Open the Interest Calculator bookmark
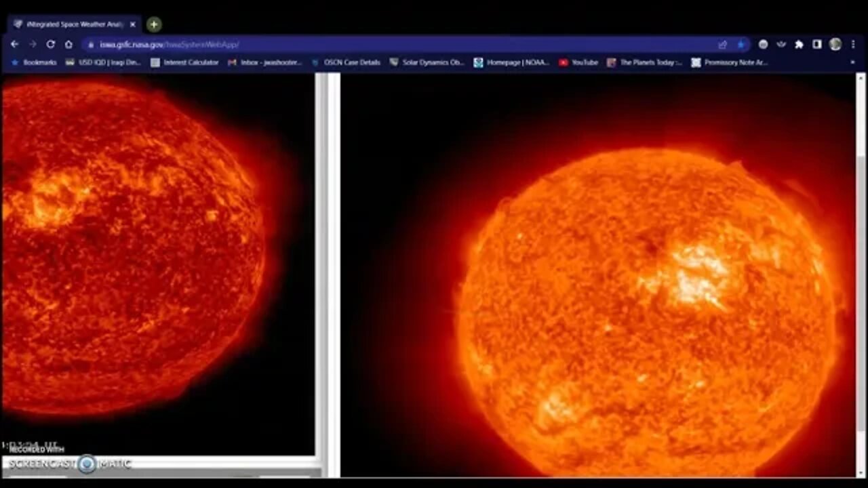The height and width of the screenshot is (488, 868). click(x=184, y=62)
